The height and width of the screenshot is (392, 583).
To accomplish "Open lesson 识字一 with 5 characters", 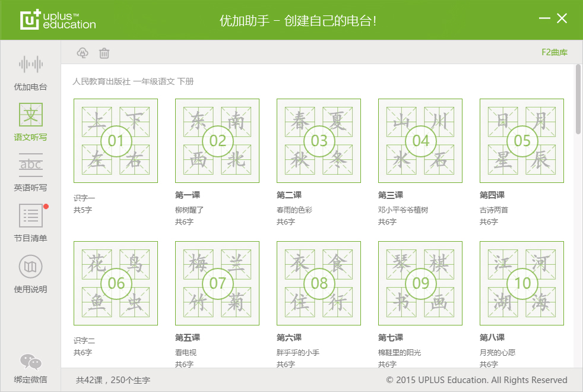I will click(115, 141).
